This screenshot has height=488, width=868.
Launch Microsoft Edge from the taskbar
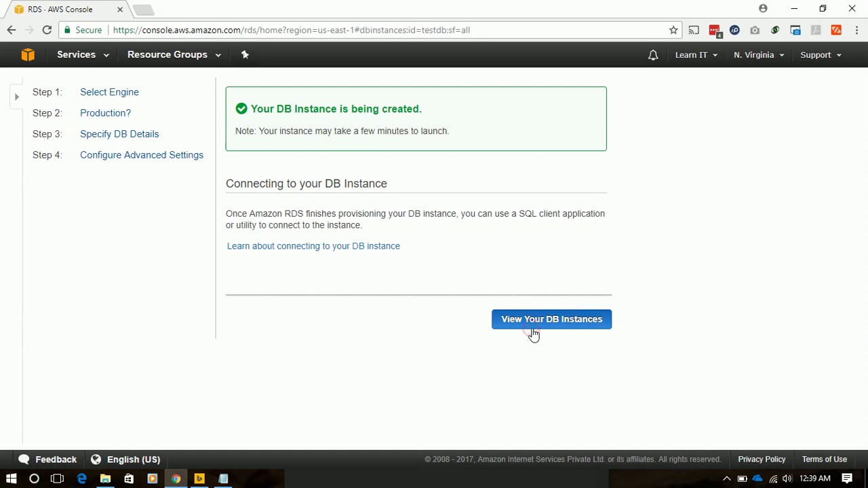(x=82, y=479)
